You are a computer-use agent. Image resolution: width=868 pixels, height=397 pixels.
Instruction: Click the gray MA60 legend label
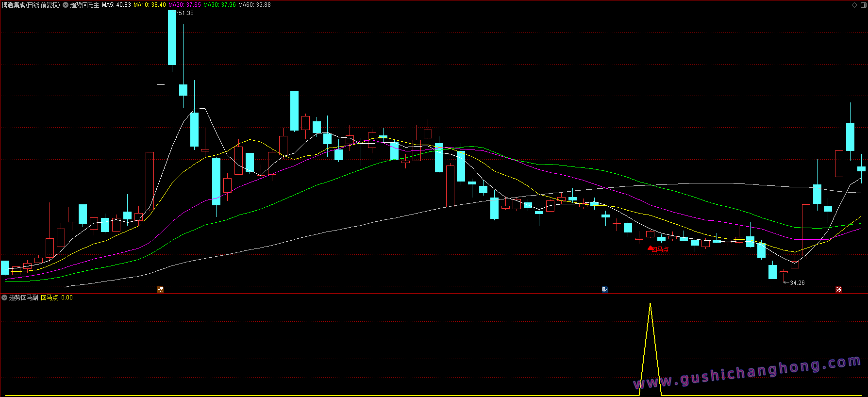coord(254,5)
